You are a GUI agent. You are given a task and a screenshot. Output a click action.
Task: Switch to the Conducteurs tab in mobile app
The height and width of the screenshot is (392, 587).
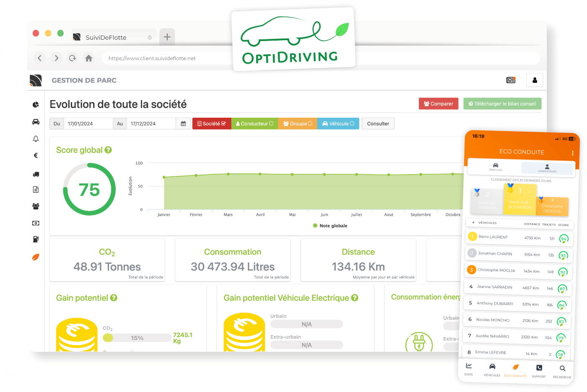click(x=547, y=167)
